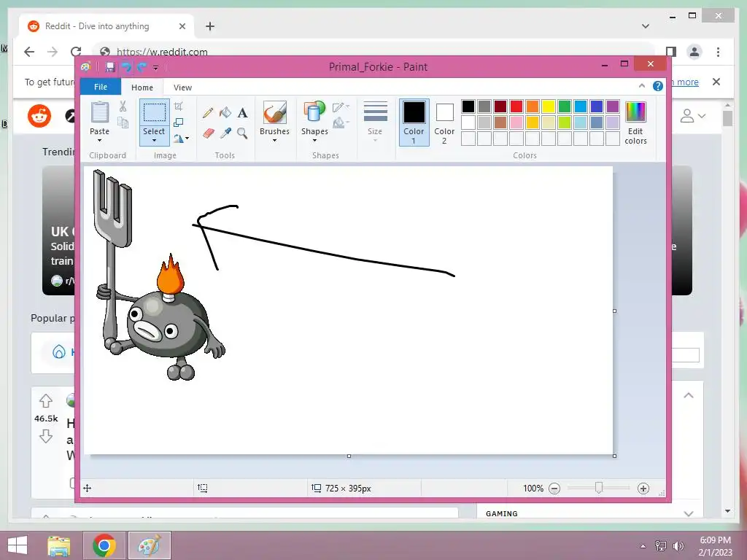Click the volume speaker tray icon
The image size is (747, 560).
pyautogui.click(x=678, y=545)
